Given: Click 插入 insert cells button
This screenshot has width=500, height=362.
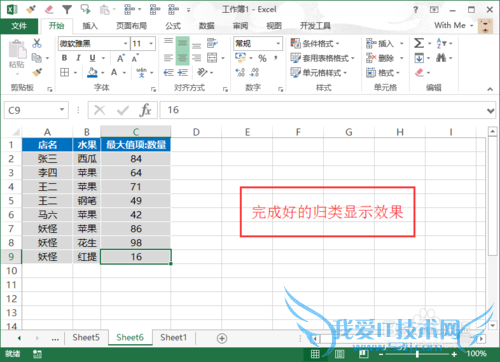Looking at the screenshot, I should coord(380,44).
